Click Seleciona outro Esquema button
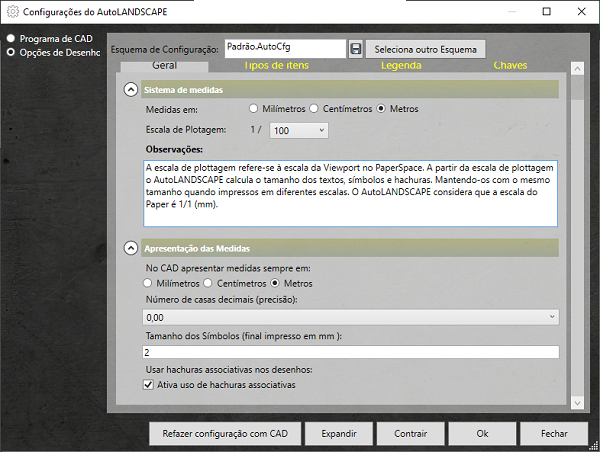The width and height of the screenshot is (600, 452). (x=426, y=48)
